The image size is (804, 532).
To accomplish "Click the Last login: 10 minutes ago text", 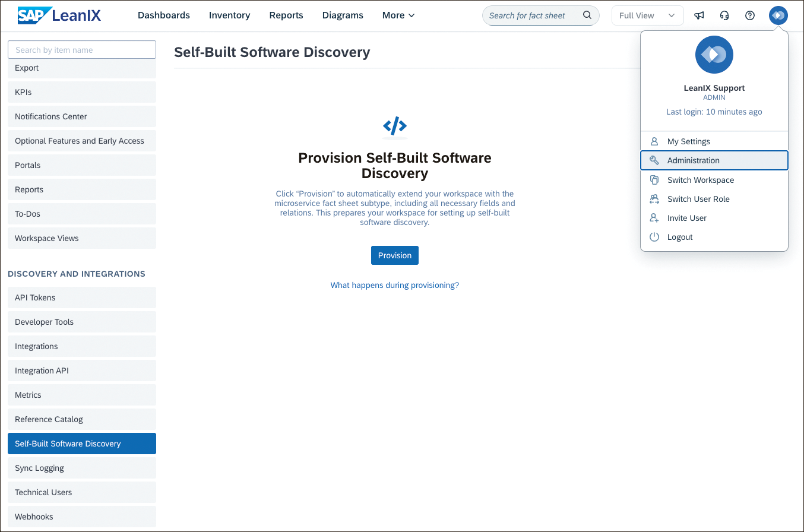I will pyautogui.click(x=714, y=112).
